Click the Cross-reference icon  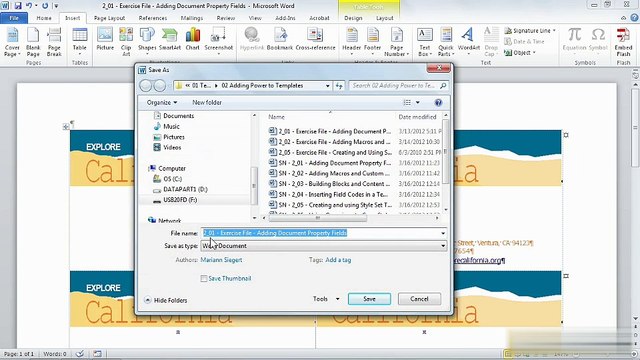(x=315, y=39)
